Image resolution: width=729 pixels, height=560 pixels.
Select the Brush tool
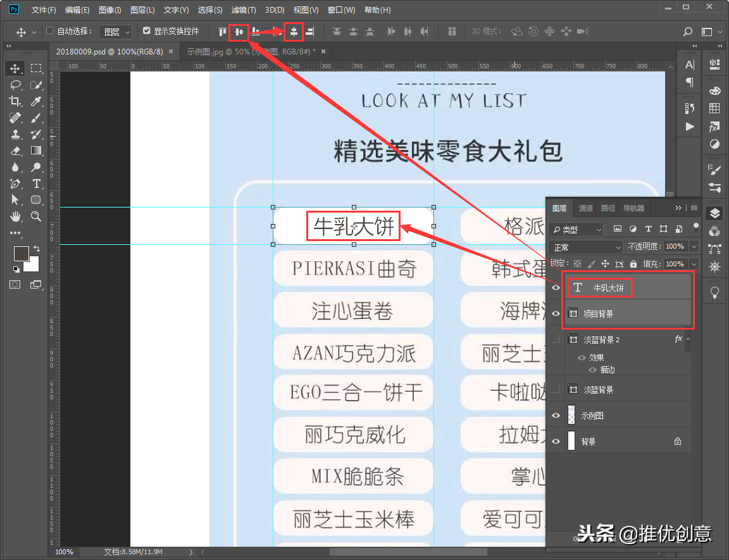(x=36, y=118)
